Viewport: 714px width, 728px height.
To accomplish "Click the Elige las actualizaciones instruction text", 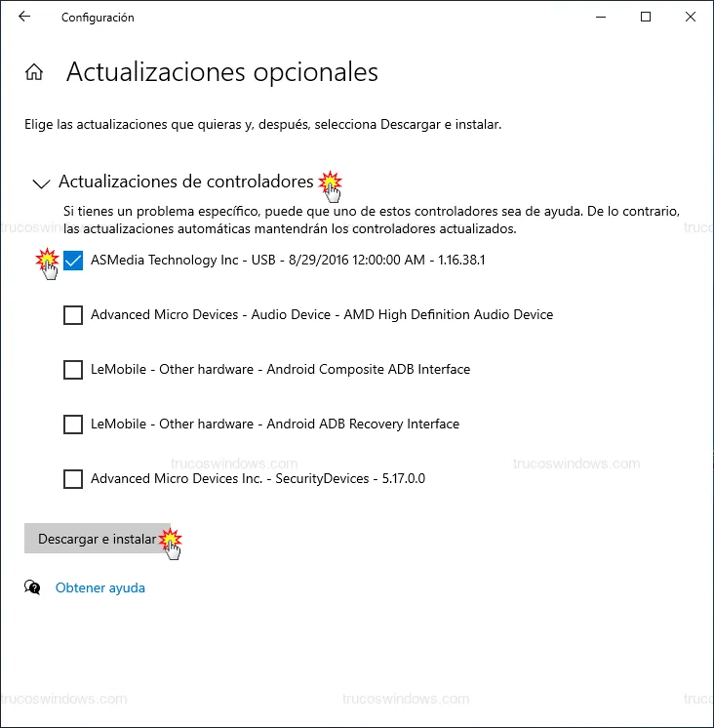I will 262,125.
